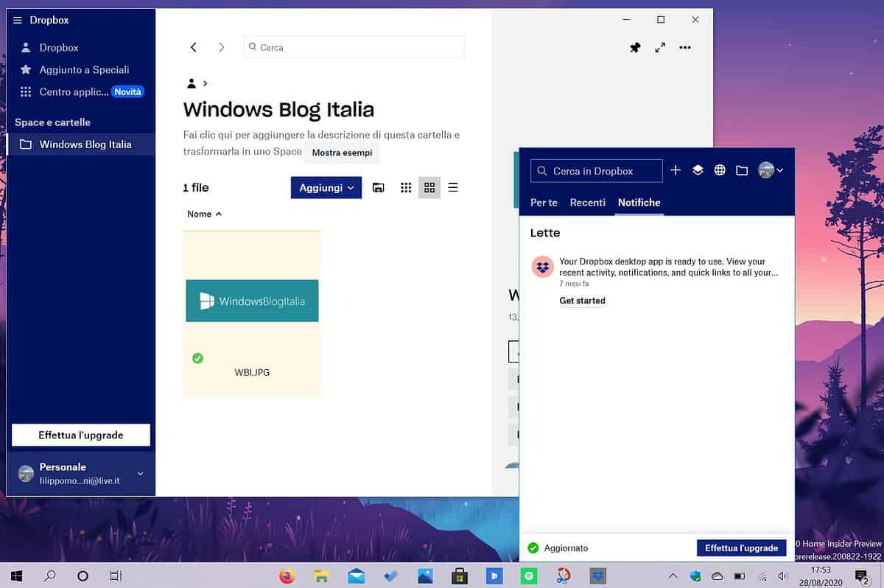
Task: Expand the Personale account chevron
Action: 140,473
